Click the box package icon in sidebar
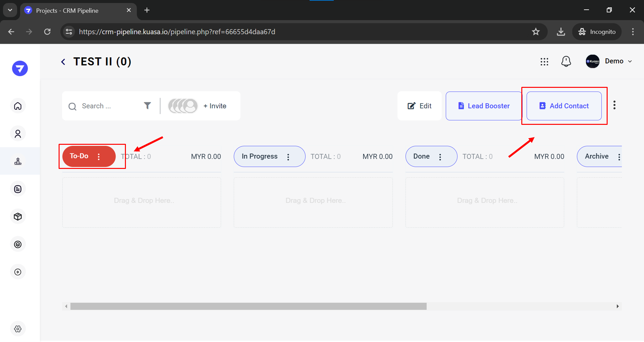Image resolution: width=644 pixels, height=342 pixels. click(18, 217)
